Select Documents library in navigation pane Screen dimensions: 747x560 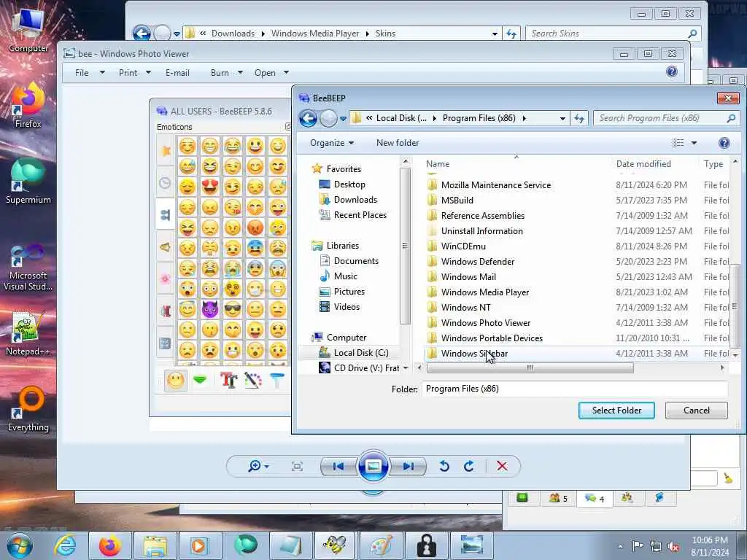(356, 260)
